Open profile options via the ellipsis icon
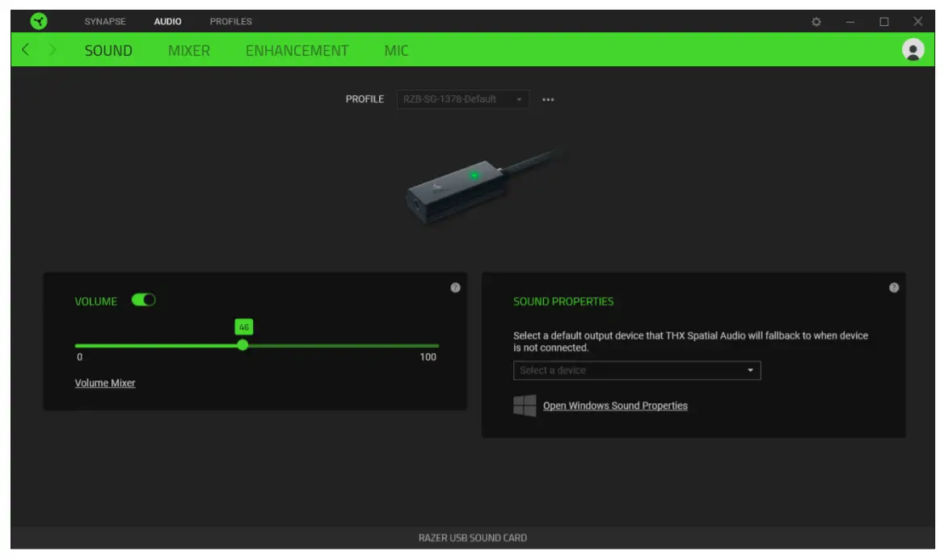The image size is (948, 560). pos(548,99)
